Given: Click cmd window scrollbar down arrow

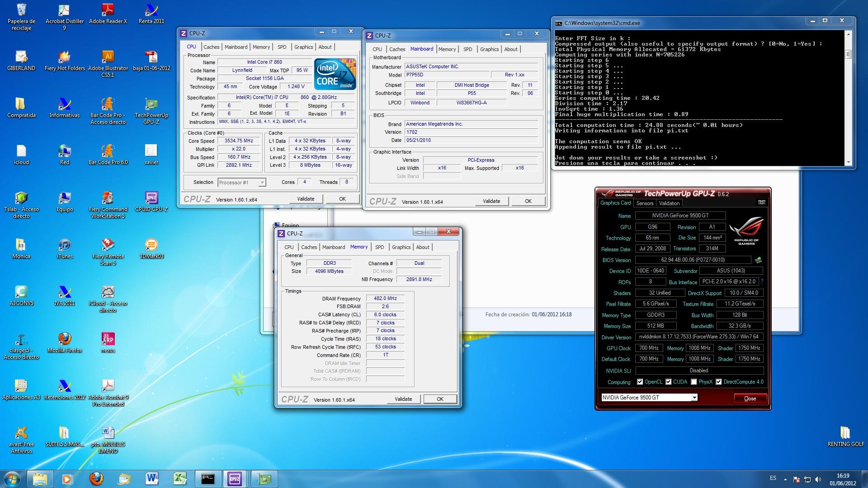Looking at the screenshot, I should pyautogui.click(x=848, y=162).
